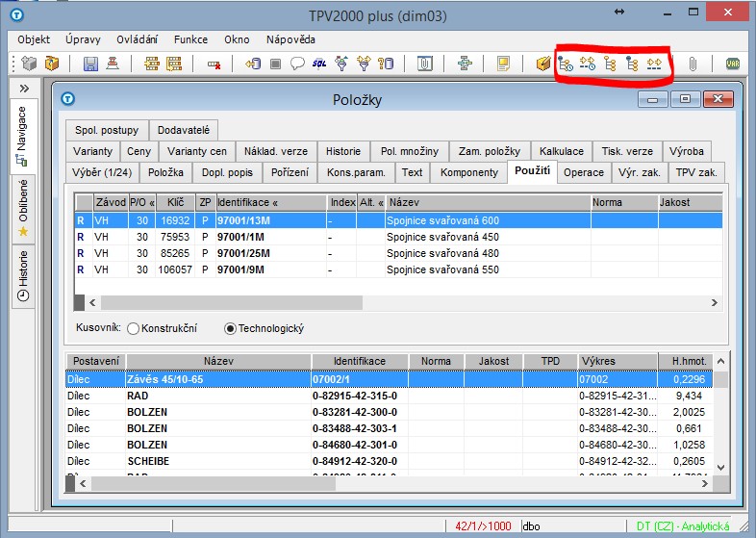Click the Název column header in lower table
Screen dimensions: 756x538
(218, 361)
